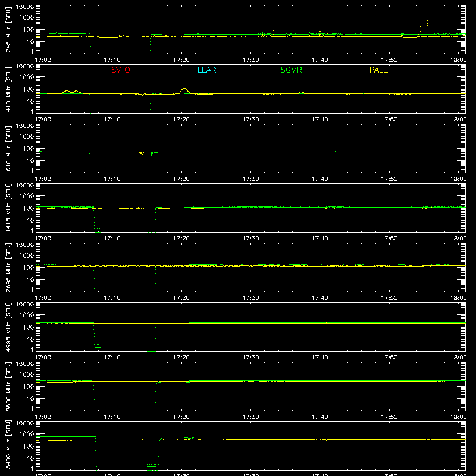Click the 18:00 tick under the 2695 MHz plot
Viewport: 476px width, 476px height.
pos(458,298)
